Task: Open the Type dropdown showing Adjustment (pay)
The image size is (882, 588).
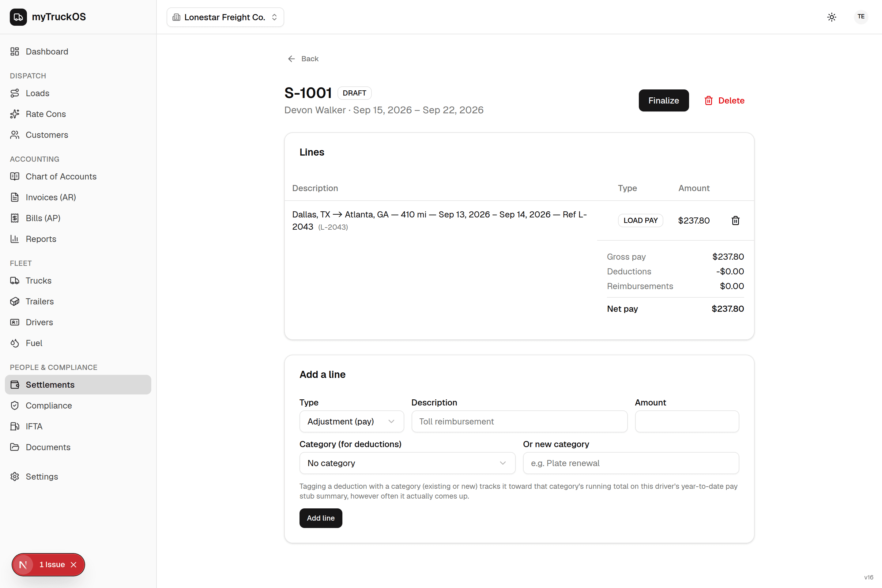Action: (351, 421)
